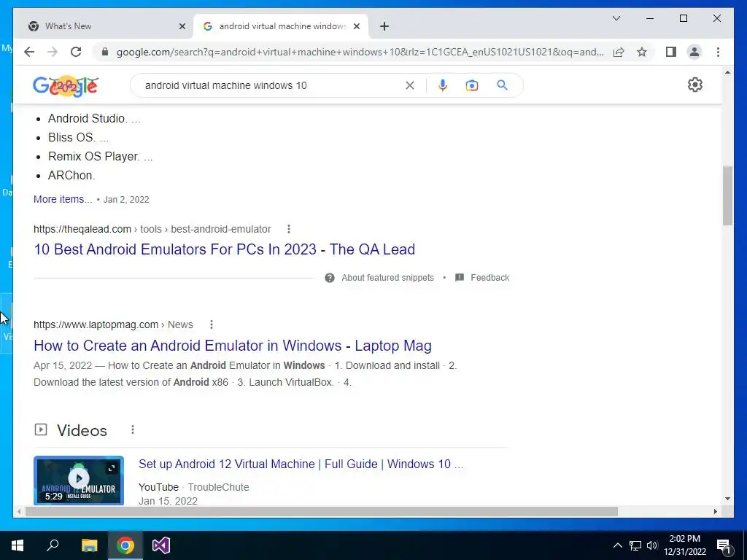The width and height of the screenshot is (747, 560).
Task: Open Windows taskbar search
Action: click(53, 545)
